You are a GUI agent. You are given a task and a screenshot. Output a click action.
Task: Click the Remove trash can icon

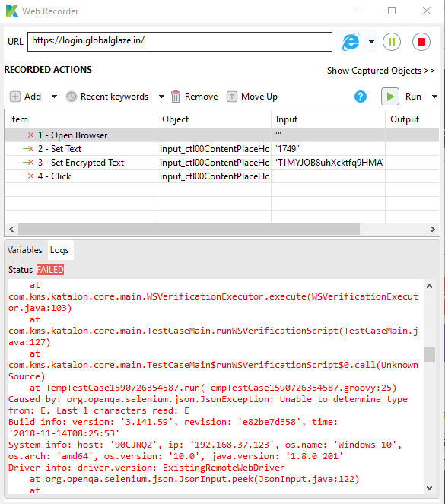tap(175, 97)
